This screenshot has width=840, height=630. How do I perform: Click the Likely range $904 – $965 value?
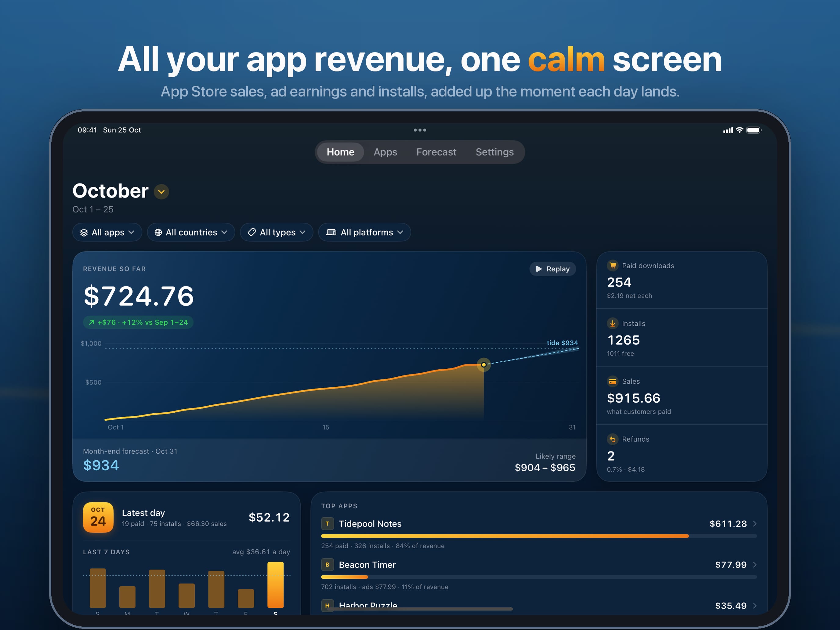click(545, 468)
